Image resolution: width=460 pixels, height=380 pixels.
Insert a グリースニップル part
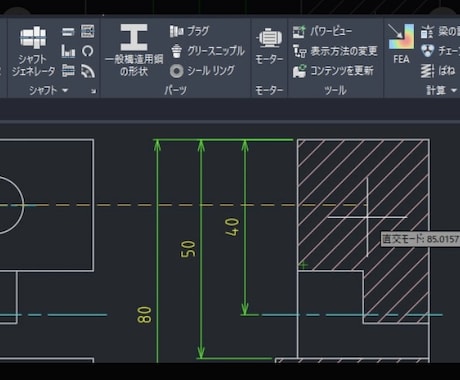click(x=208, y=51)
